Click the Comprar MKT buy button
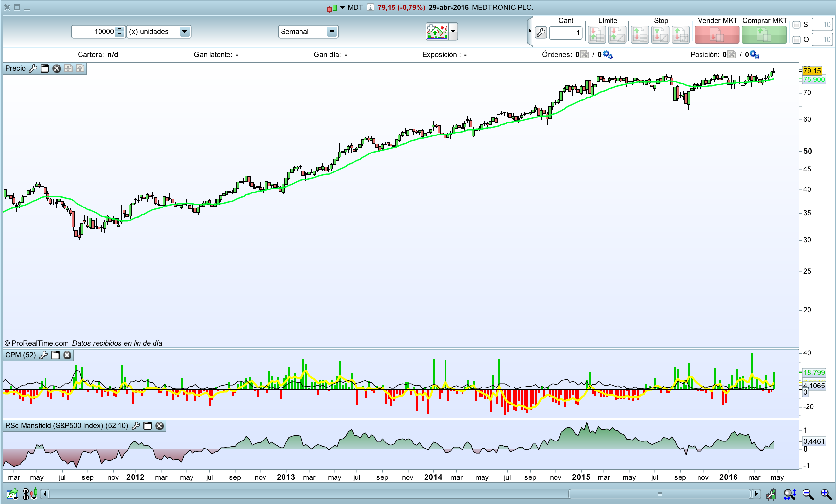Screen dimensions: 836x504 click(764, 35)
